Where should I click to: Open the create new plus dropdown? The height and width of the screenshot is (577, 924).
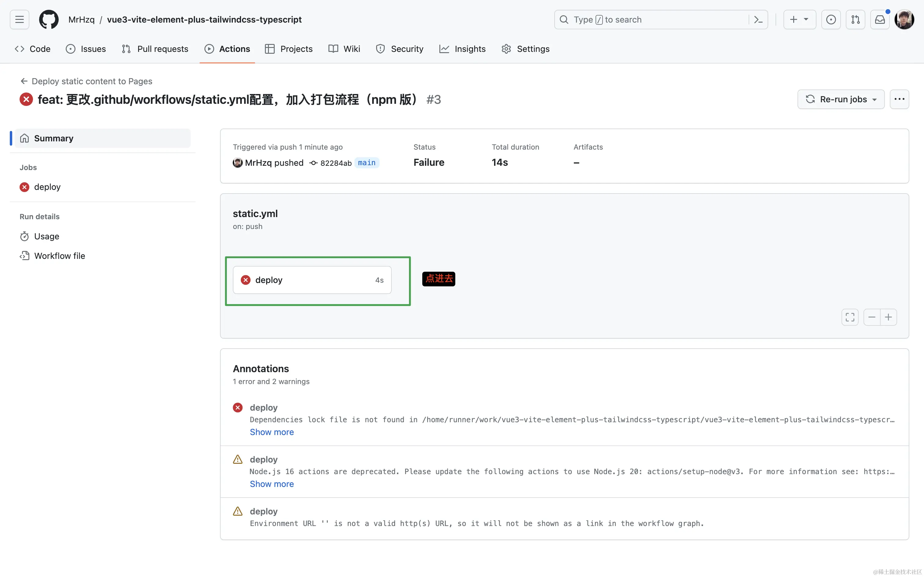click(x=800, y=20)
